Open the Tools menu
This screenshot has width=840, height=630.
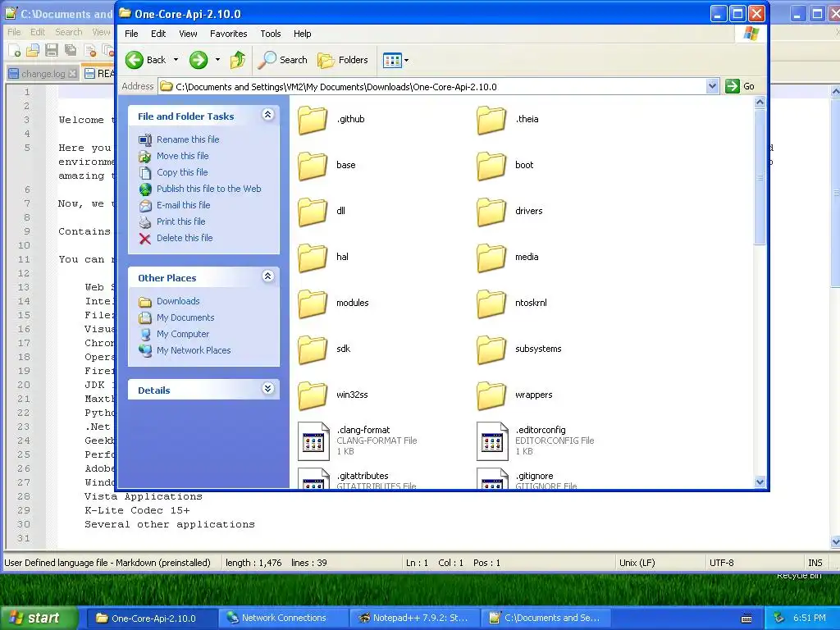pyautogui.click(x=271, y=34)
